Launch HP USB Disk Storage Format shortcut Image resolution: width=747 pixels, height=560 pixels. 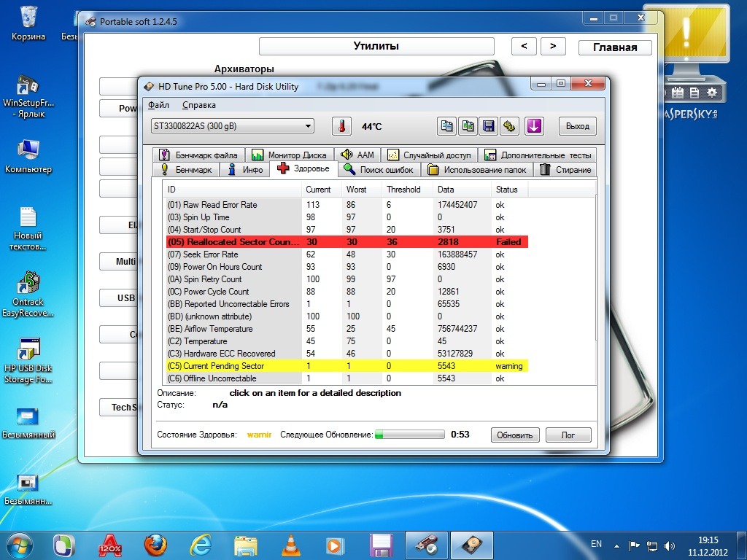pyautogui.click(x=28, y=360)
